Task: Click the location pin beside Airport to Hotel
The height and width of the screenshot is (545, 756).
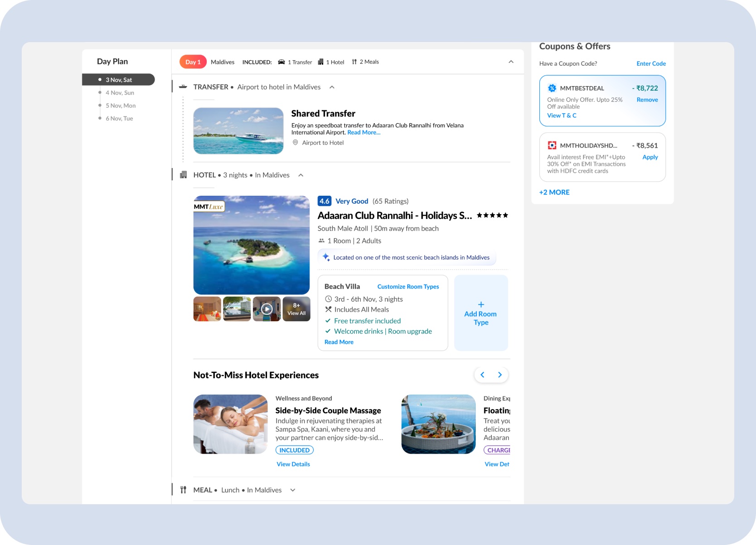Action: tap(295, 143)
